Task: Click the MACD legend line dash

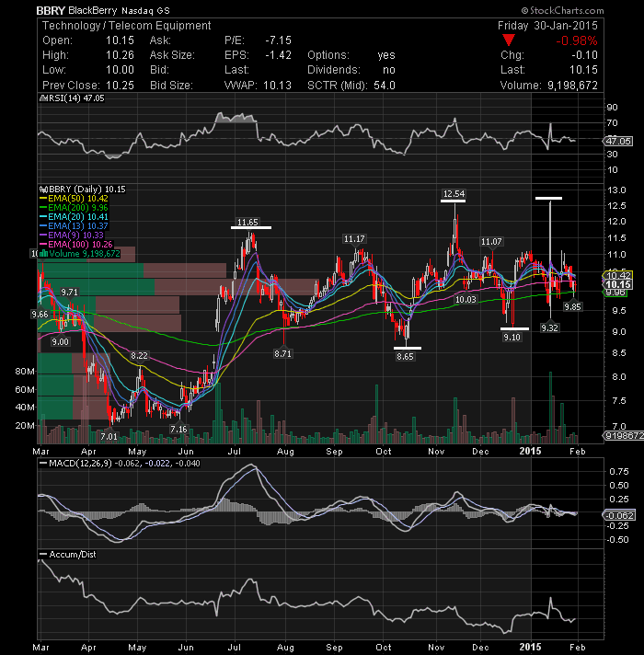Action: tap(43, 464)
